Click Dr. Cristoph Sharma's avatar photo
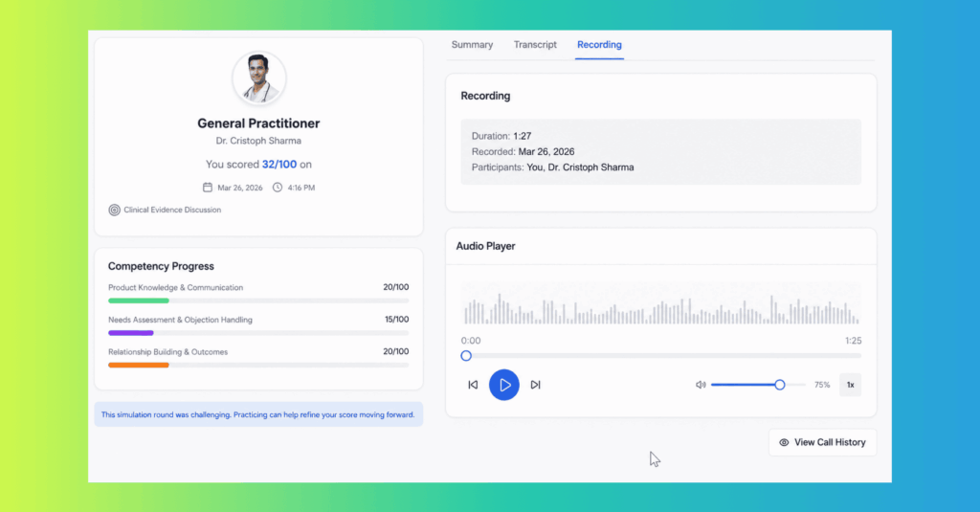Image resolution: width=980 pixels, height=512 pixels. (258, 78)
